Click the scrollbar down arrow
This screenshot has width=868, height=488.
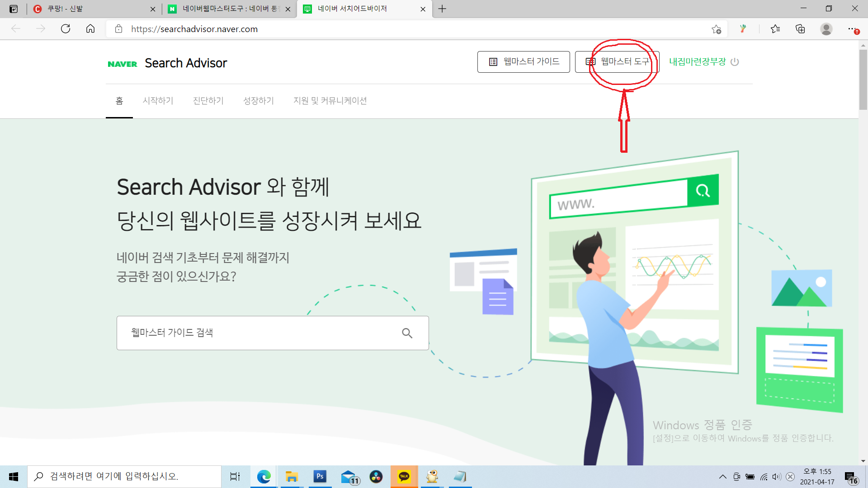[x=863, y=461]
